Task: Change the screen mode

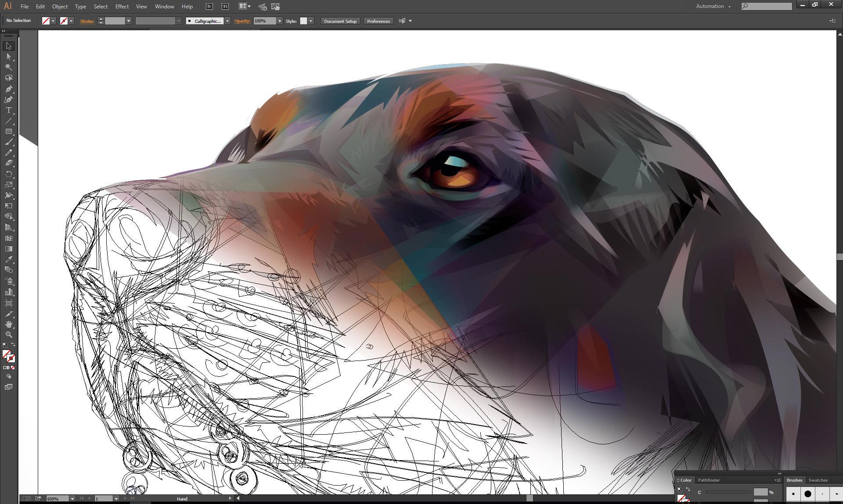Action: (8, 387)
